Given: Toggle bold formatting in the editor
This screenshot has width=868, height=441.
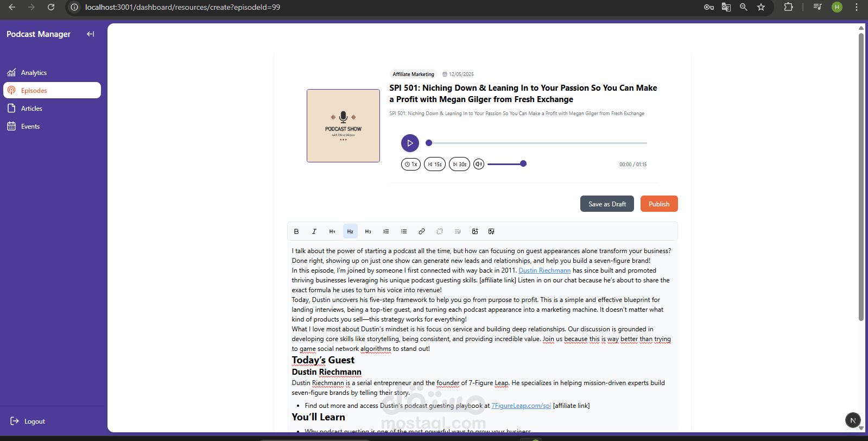Looking at the screenshot, I should coord(296,231).
